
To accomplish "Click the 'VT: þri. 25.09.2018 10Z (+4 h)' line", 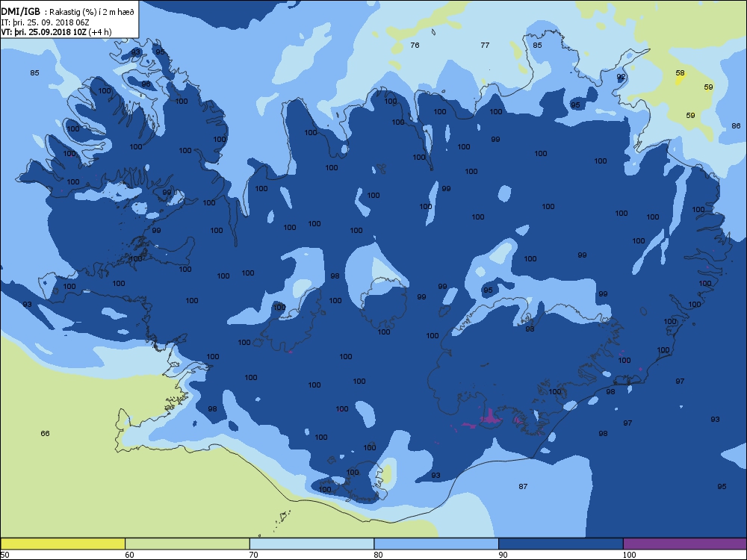I will pyautogui.click(x=56, y=32).
